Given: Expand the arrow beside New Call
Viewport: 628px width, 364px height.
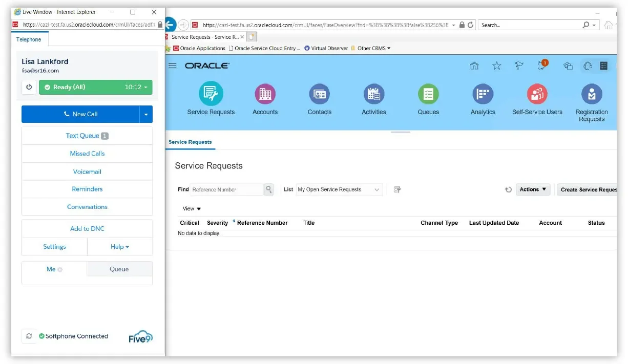Looking at the screenshot, I should (x=146, y=114).
